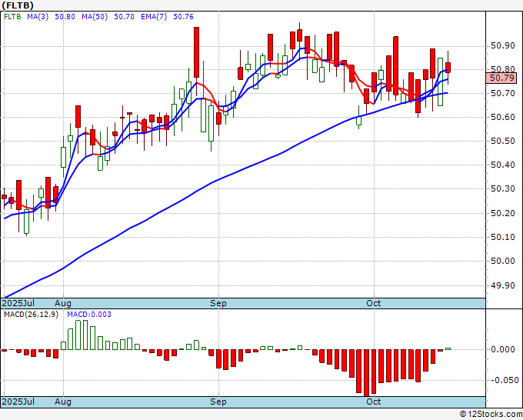Click the MA(3) indicator label
The height and width of the screenshot is (420, 523).
pyautogui.click(x=38, y=17)
